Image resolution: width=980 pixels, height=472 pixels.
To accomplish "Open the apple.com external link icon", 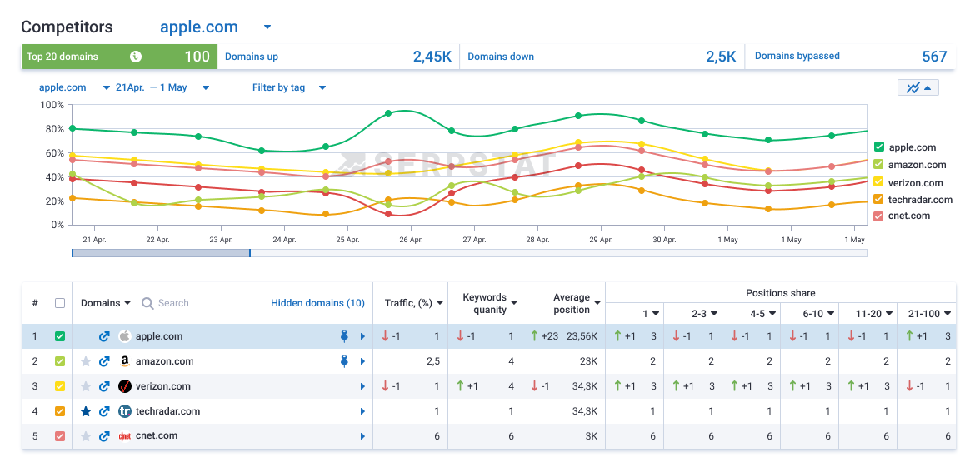I will tap(104, 337).
